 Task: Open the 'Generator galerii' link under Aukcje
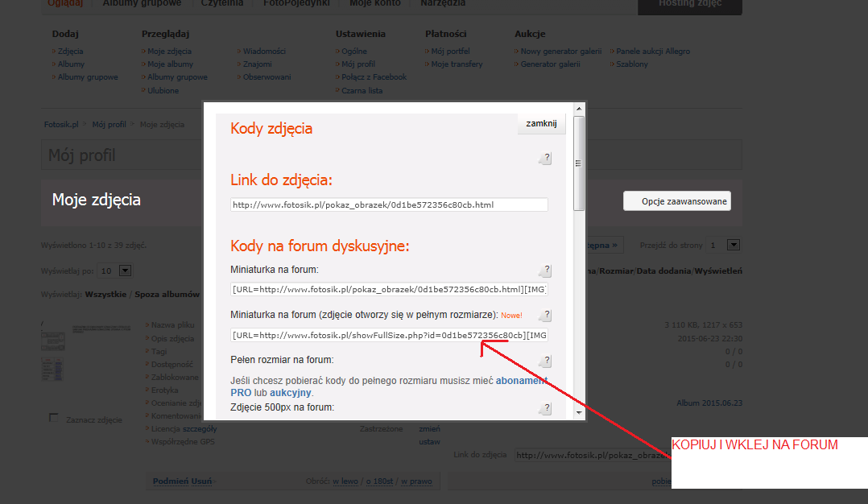[x=551, y=64]
